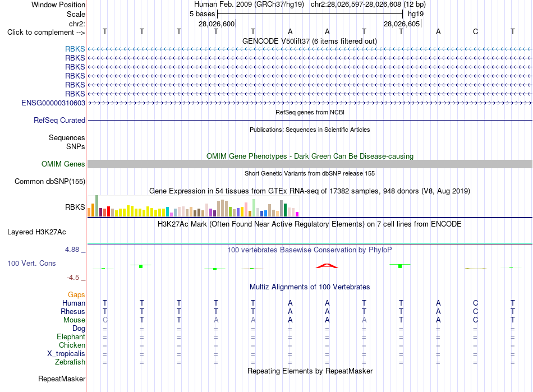The image size is (533, 392).
Task: Open the "RefSeq genes from NCBI" track title
Action: [310, 112]
